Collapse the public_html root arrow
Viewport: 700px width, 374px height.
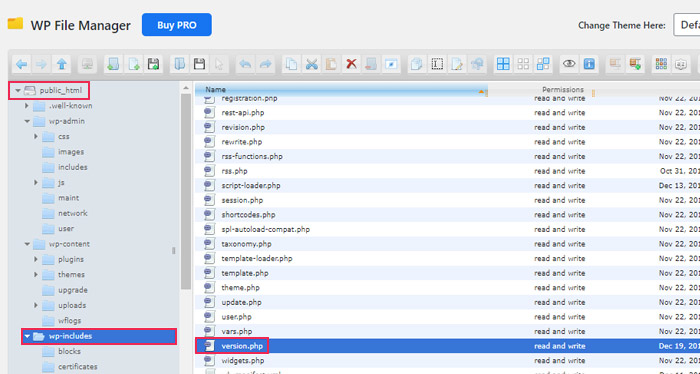pos(17,91)
